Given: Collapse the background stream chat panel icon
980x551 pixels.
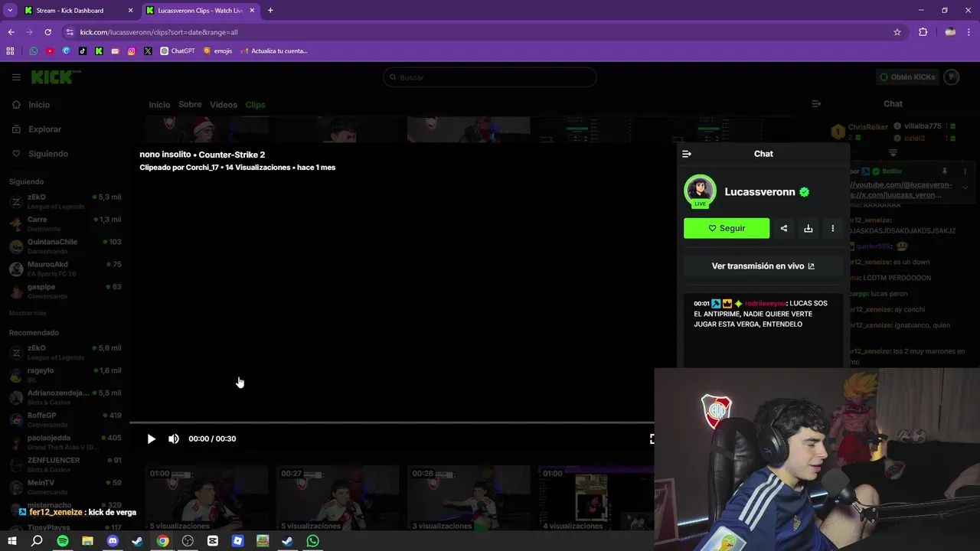Looking at the screenshot, I should tap(816, 103).
